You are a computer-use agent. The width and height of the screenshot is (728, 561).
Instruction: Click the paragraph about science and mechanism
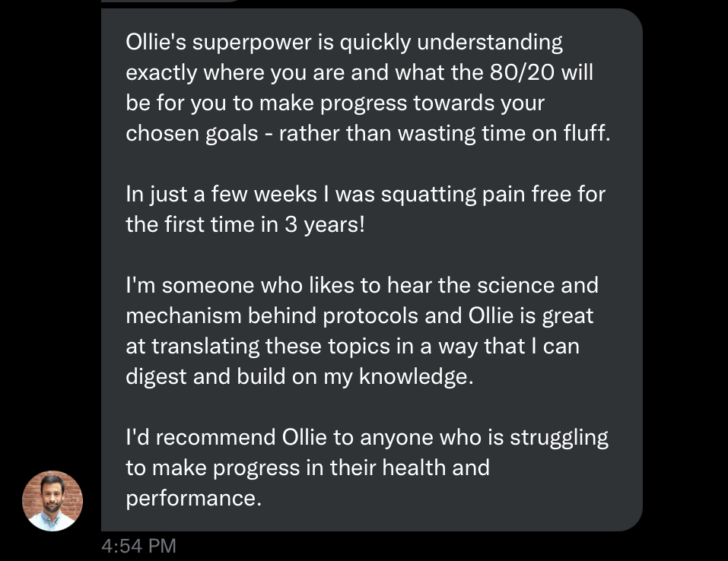point(362,331)
